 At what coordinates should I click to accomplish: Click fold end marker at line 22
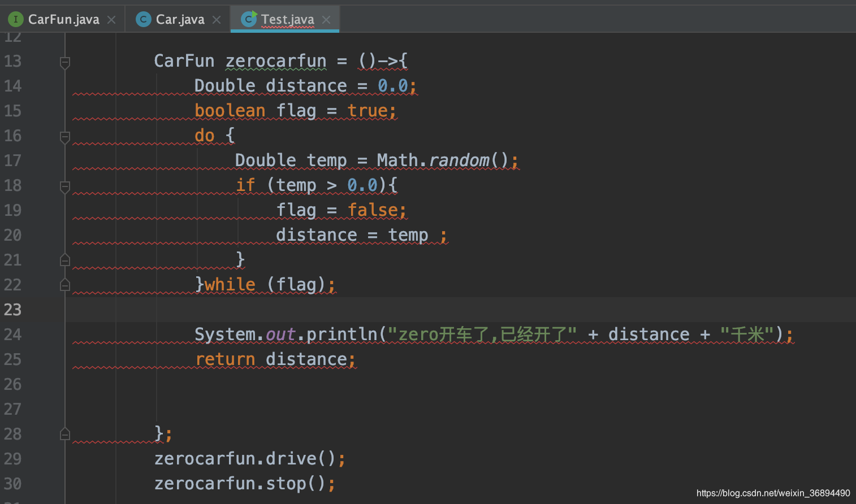65,285
